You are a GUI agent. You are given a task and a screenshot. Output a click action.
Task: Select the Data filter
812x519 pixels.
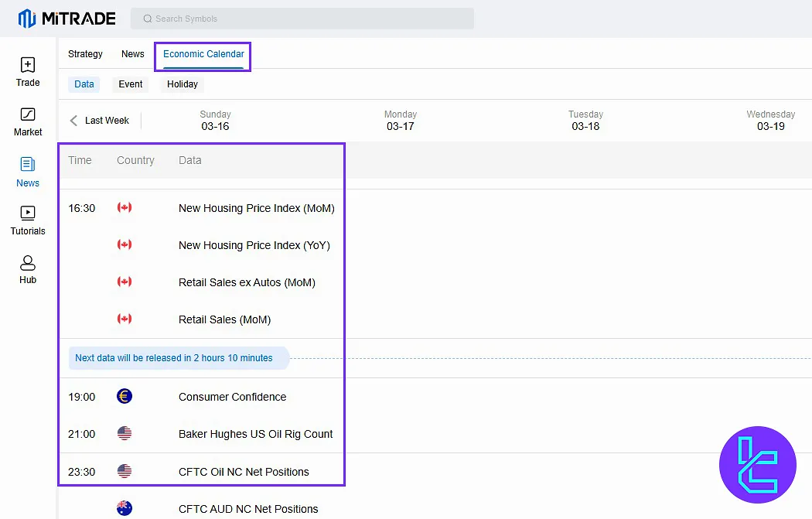click(84, 84)
